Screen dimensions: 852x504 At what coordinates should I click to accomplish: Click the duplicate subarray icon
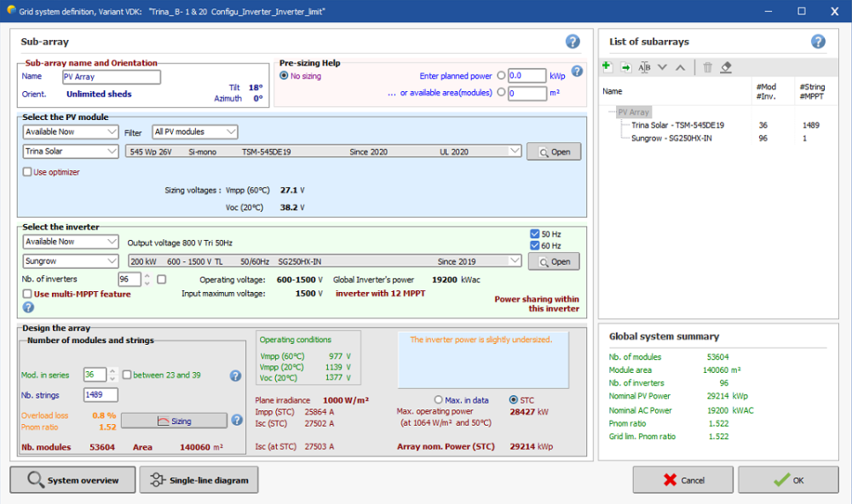(x=625, y=67)
